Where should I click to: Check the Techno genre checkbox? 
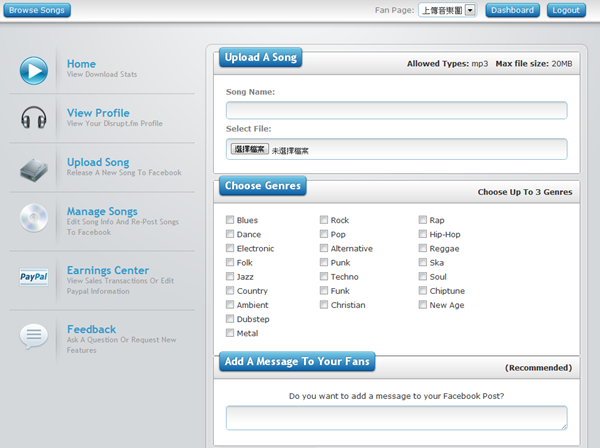click(x=324, y=276)
